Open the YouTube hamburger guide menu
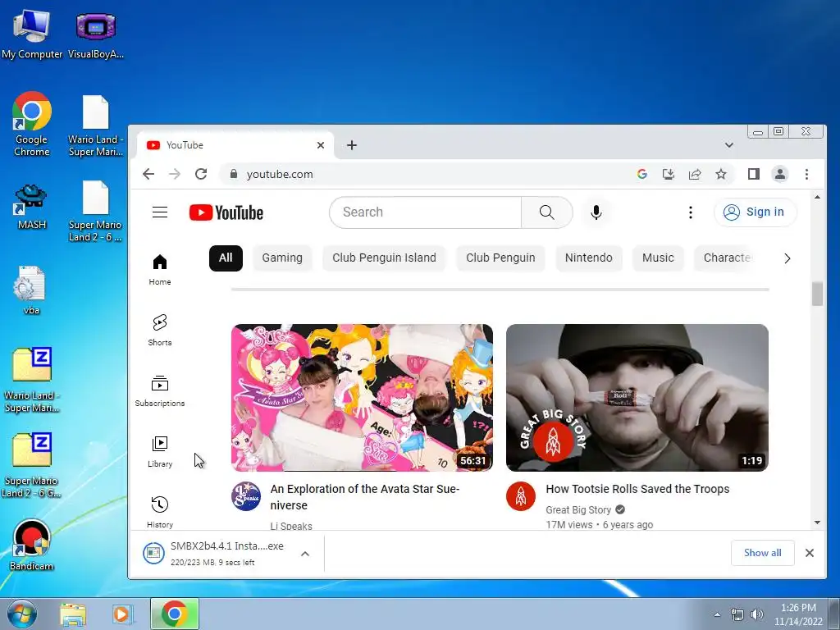 coord(160,212)
